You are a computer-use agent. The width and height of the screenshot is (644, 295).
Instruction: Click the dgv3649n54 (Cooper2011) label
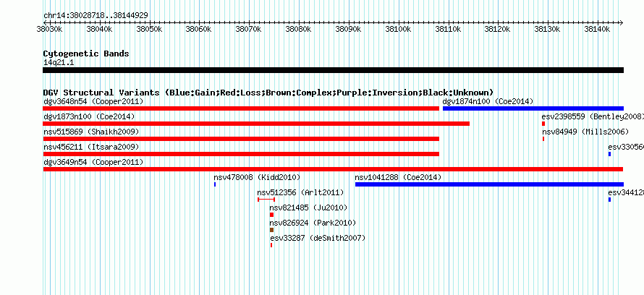[93, 162]
